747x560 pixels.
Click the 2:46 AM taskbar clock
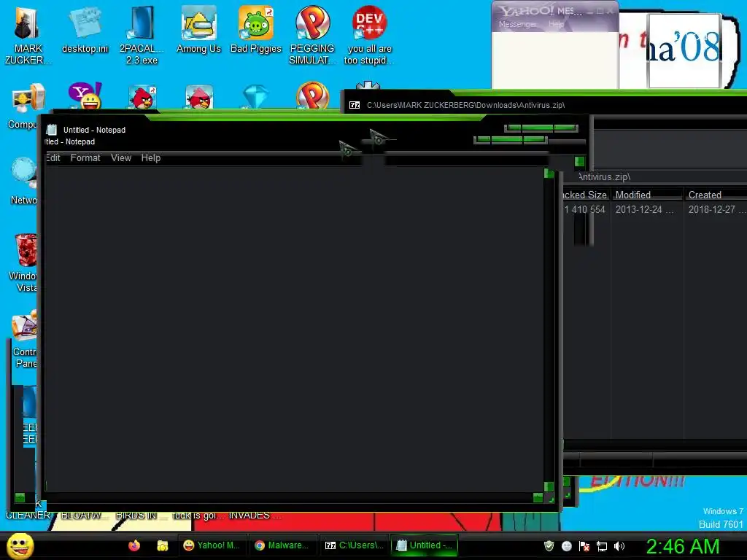[682, 545]
